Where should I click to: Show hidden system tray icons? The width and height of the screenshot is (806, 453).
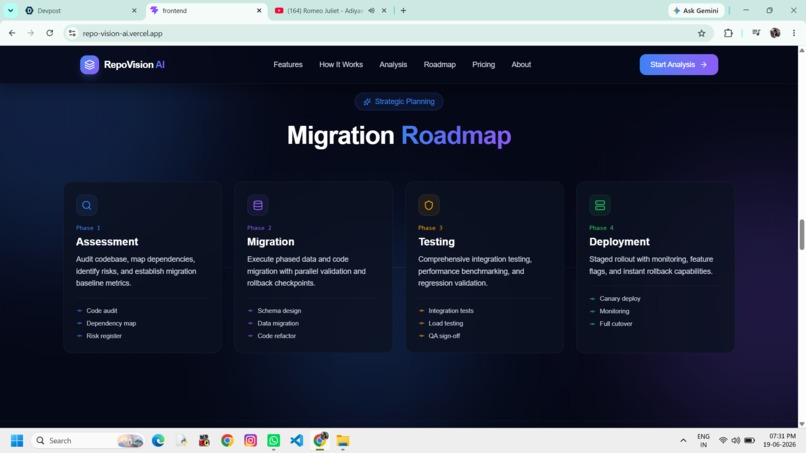click(683, 441)
